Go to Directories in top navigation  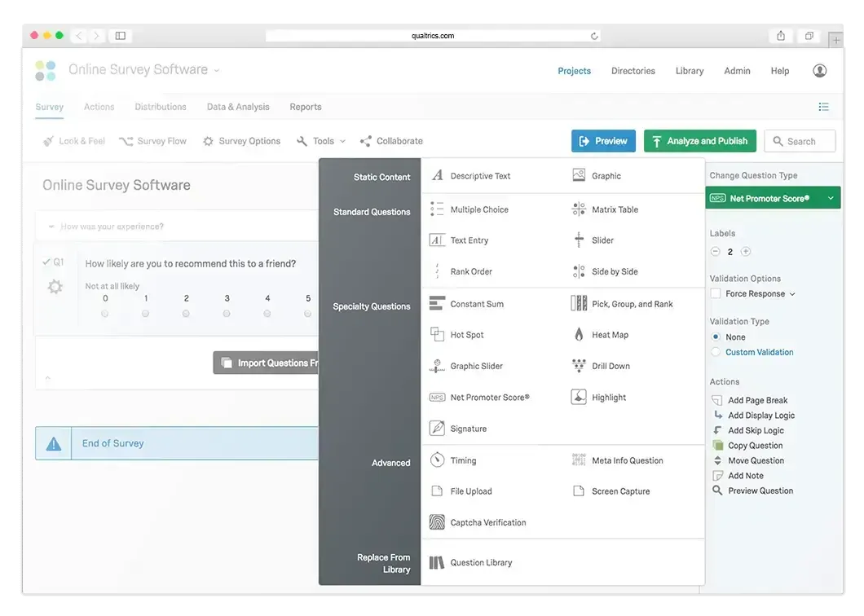pos(633,71)
